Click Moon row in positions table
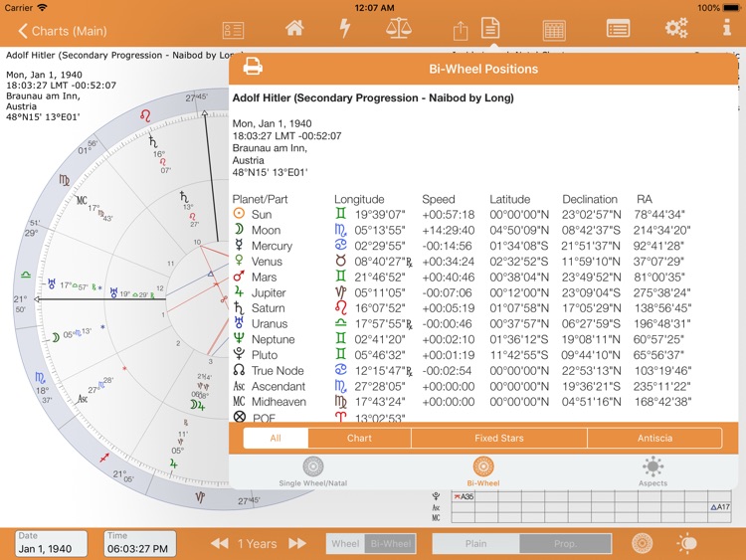This screenshot has width=746, height=560. 462,231
